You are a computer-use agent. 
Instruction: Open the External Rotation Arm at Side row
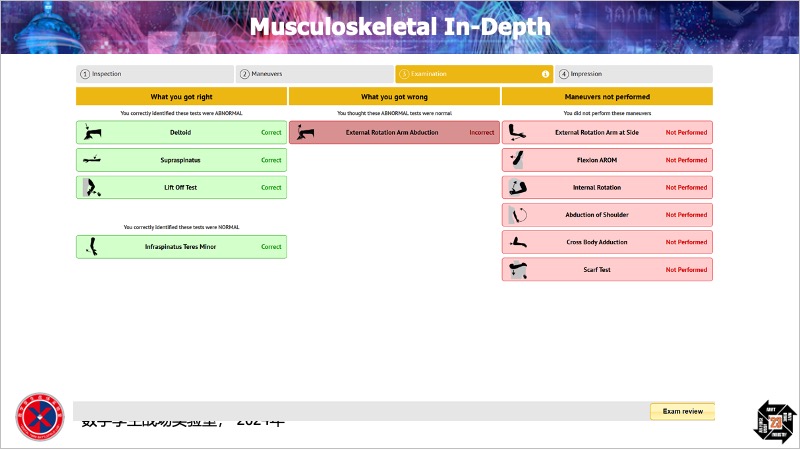[607, 132]
